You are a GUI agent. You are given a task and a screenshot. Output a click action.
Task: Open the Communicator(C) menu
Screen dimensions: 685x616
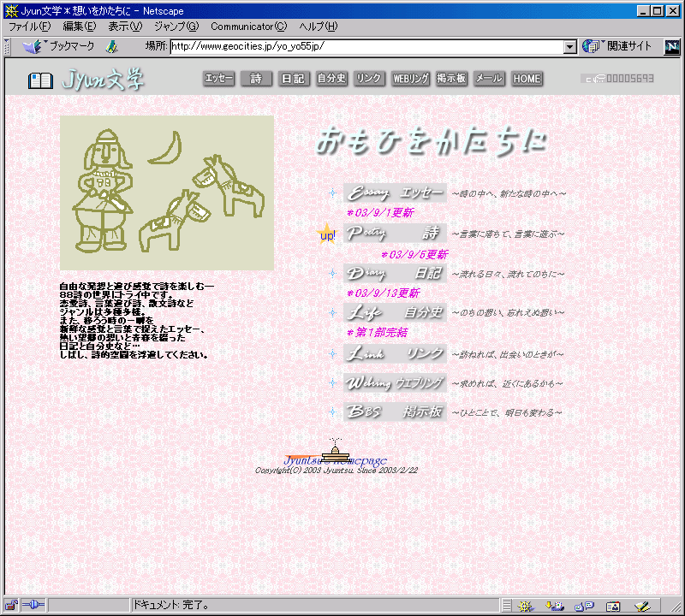(248, 27)
